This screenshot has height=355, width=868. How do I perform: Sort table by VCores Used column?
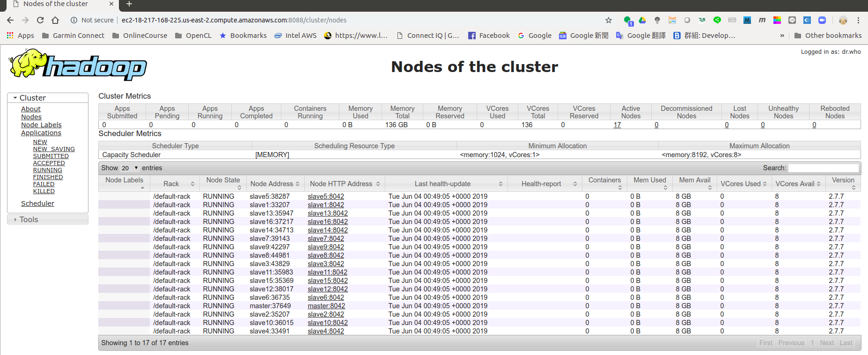click(743, 184)
